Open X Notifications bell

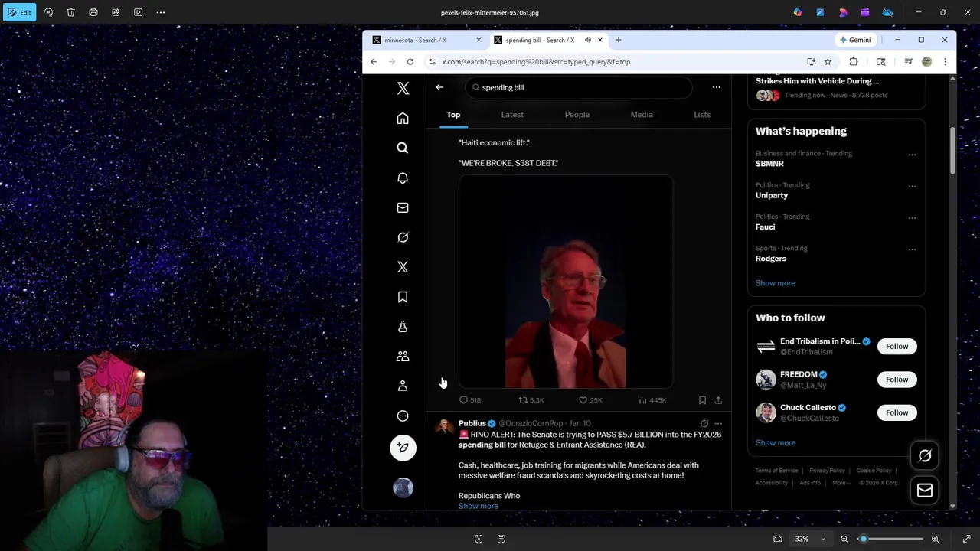[403, 178]
